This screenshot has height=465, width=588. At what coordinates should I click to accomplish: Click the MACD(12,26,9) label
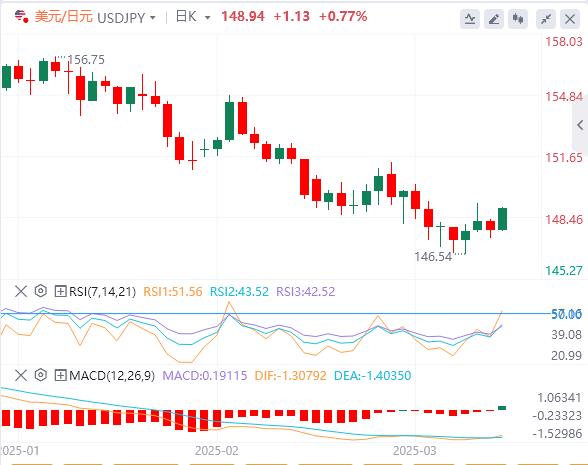click(x=112, y=375)
